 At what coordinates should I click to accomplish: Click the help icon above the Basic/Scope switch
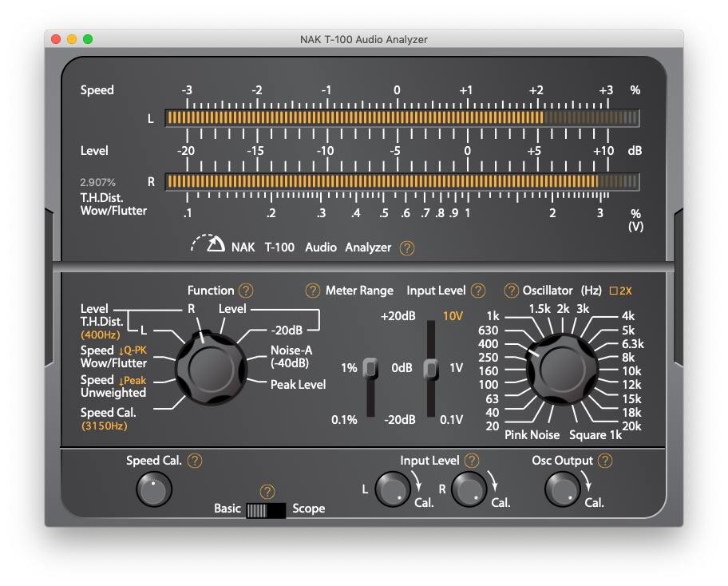pos(267,491)
